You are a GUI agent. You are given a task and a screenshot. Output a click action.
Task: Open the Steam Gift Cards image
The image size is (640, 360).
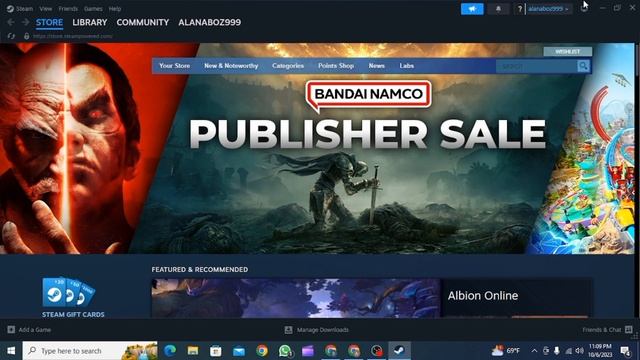coord(69,292)
